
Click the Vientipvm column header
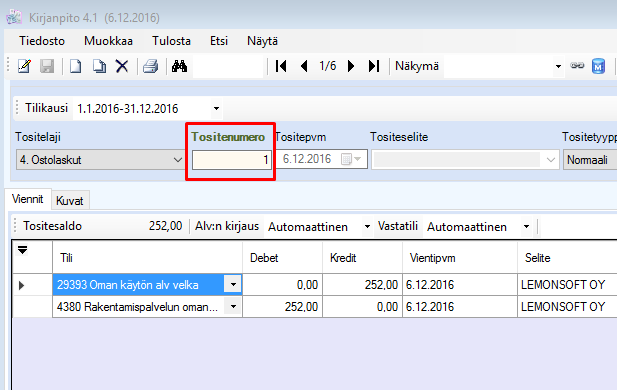(x=460, y=258)
